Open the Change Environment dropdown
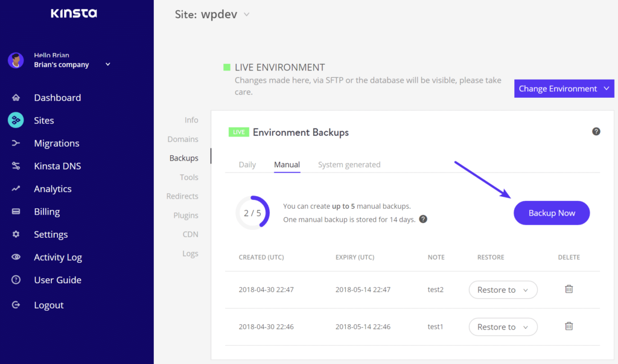The image size is (618, 364). click(x=564, y=89)
